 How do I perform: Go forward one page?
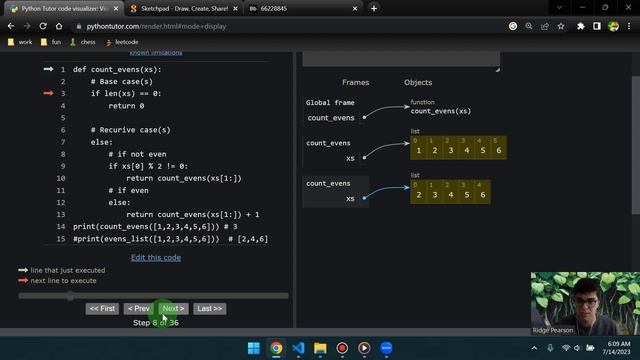(27, 26)
